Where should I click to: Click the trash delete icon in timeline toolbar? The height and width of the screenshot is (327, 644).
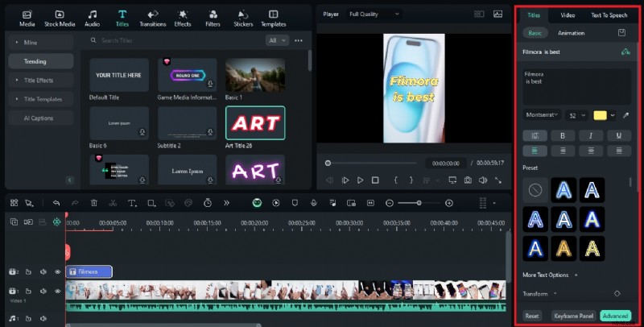click(x=94, y=203)
